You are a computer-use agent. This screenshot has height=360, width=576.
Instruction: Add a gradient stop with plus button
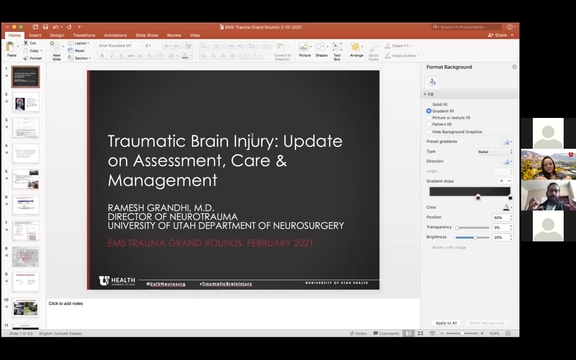[x=501, y=181]
